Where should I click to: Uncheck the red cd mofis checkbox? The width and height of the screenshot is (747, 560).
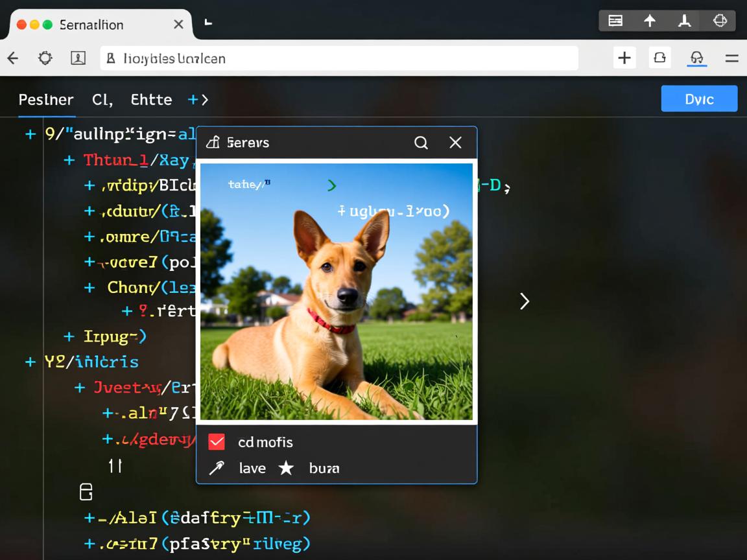coord(217,442)
